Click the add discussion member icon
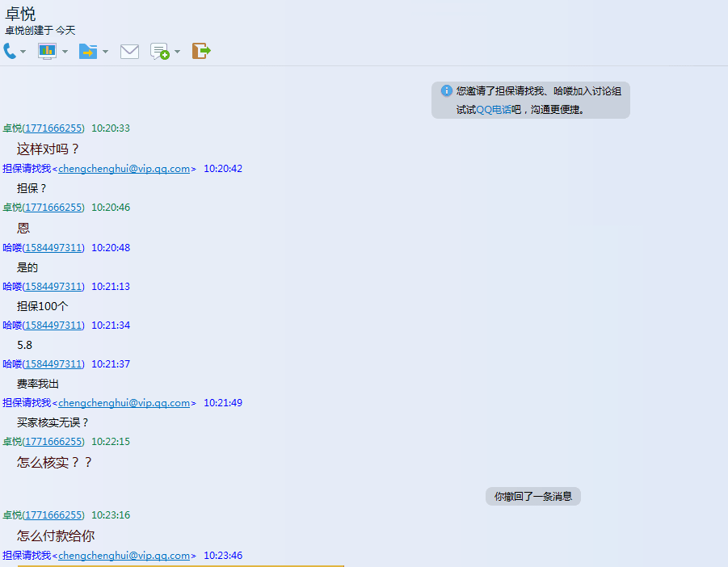This screenshot has width=728, height=567. tap(160, 52)
